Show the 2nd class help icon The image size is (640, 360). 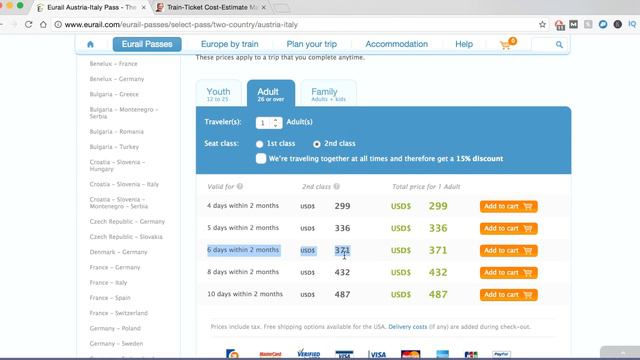click(x=336, y=187)
